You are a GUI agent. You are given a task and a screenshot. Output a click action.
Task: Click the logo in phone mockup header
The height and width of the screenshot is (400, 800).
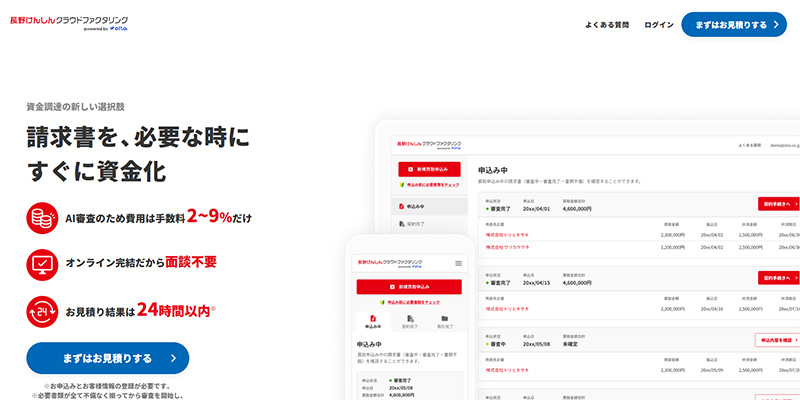pos(390,263)
